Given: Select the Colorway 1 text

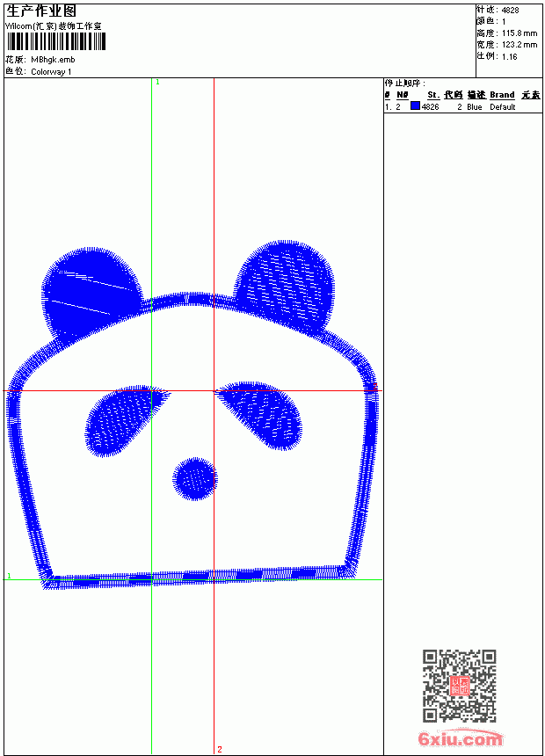Looking at the screenshot, I should 51,72.
